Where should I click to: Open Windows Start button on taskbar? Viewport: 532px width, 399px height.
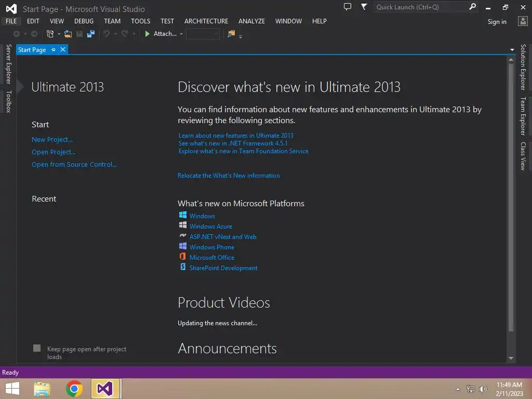pos(12,389)
